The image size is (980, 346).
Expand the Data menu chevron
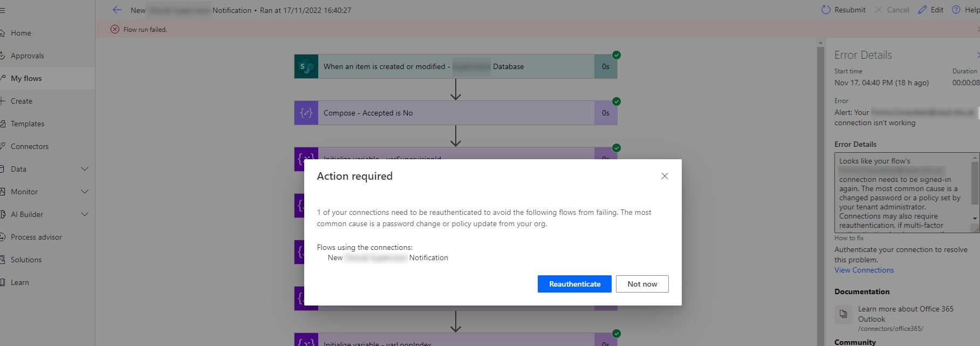point(85,169)
